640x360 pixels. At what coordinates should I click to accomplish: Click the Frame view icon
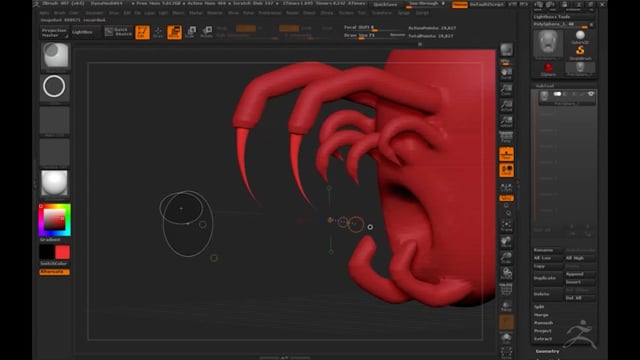[507, 226]
